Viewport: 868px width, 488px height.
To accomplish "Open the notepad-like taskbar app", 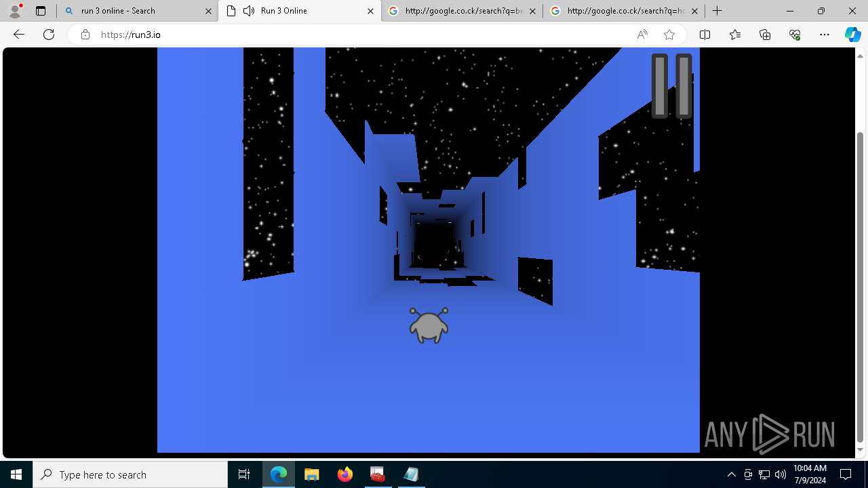I will [410, 474].
